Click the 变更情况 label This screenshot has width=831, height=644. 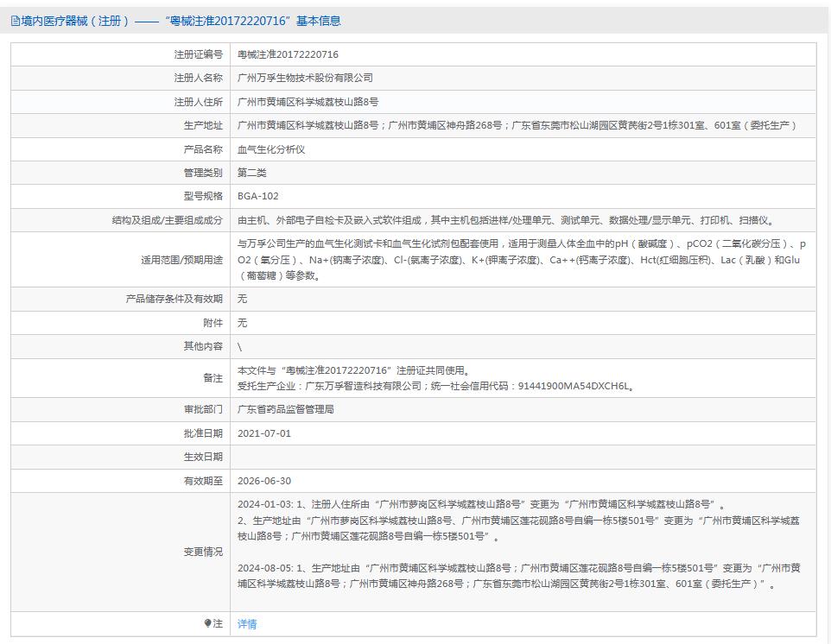pos(204,552)
